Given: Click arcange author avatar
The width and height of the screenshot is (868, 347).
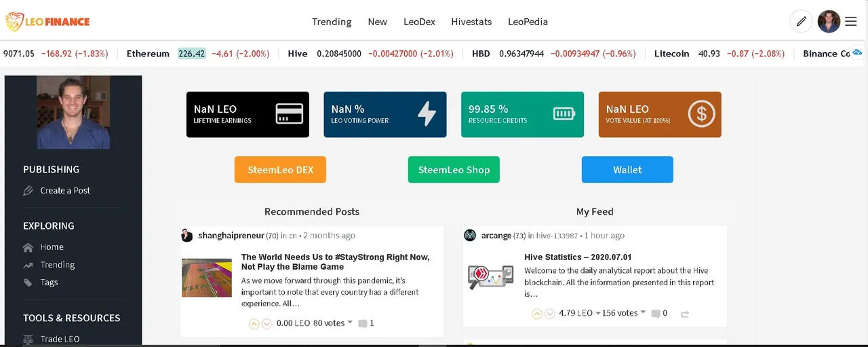Looking at the screenshot, I should coord(470,236).
